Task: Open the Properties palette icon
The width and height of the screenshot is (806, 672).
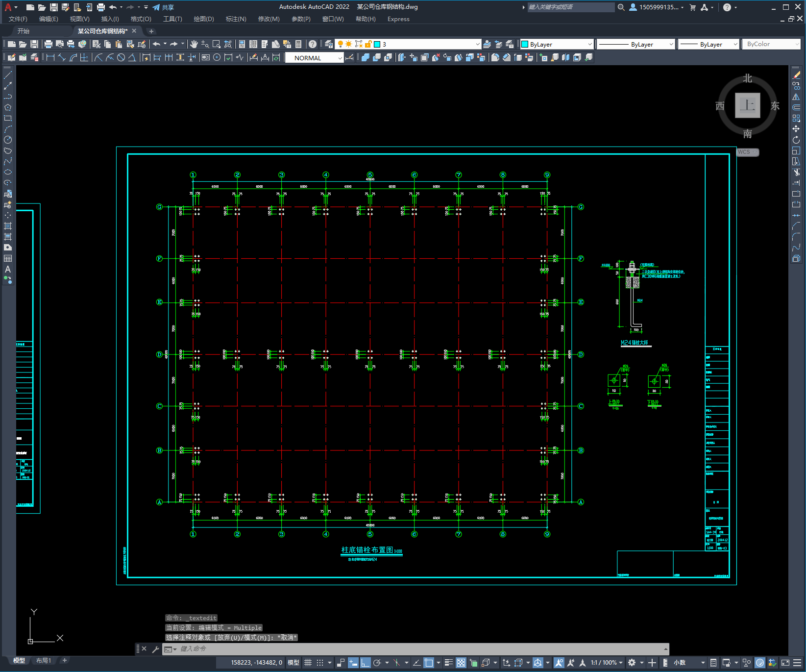Action: (242, 44)
